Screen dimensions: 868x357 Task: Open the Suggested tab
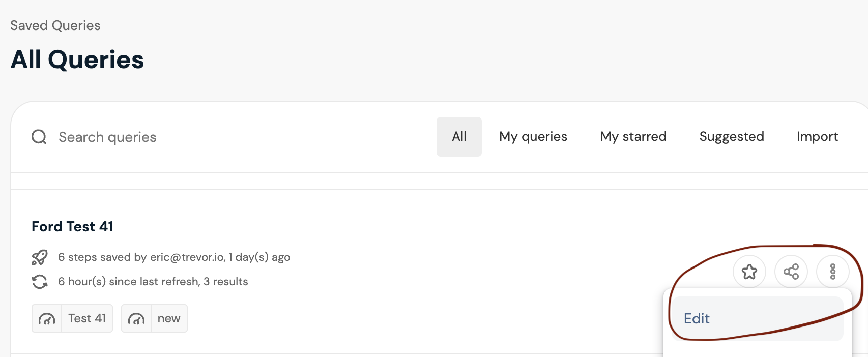pyautogui.click(x=732, y=137)
